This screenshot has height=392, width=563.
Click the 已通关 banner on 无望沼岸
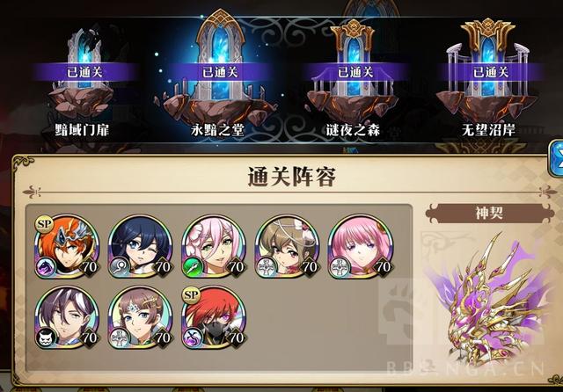[x=491, y=72]
